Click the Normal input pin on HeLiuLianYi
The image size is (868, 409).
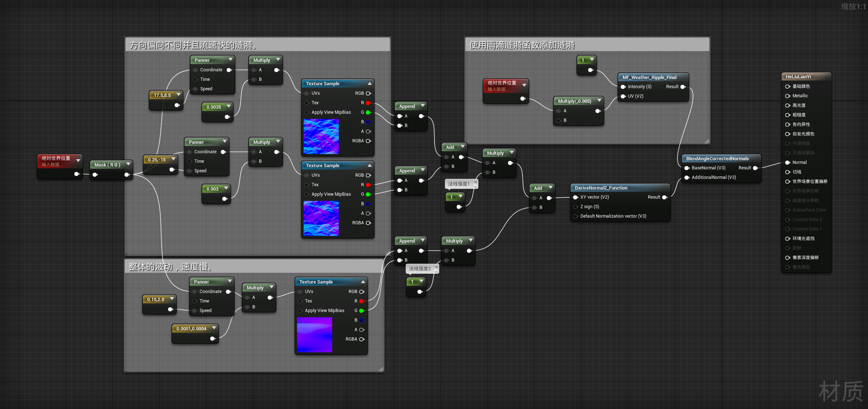click(787, 162)
